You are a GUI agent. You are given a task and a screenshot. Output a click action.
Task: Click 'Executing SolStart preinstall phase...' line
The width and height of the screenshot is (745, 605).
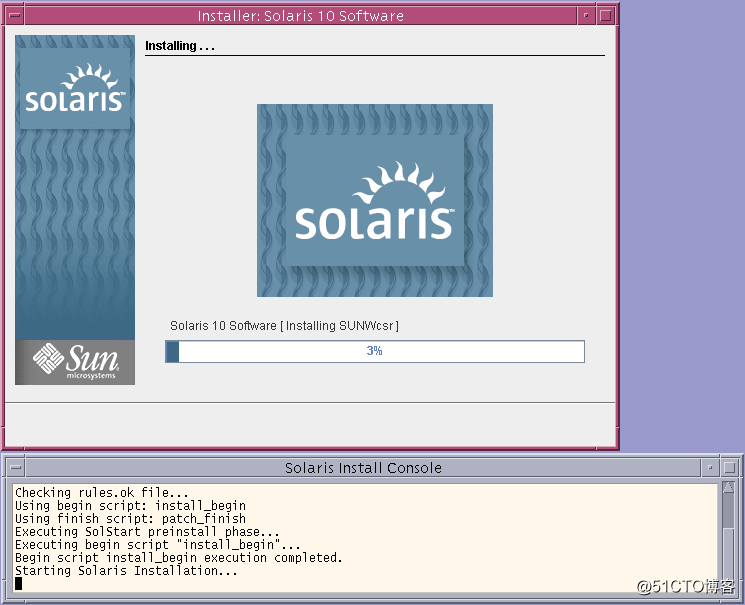tap(147, 531)
